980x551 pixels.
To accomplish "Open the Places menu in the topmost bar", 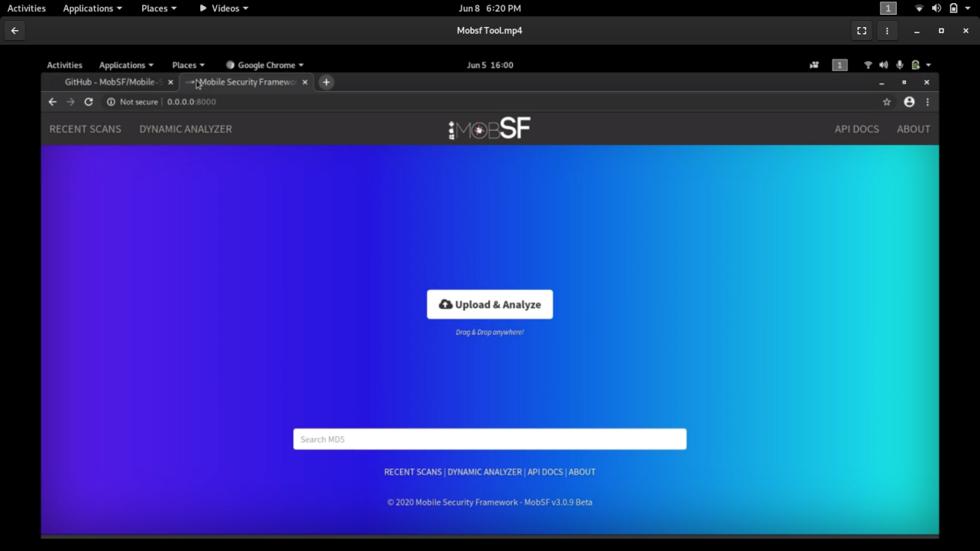I will point(159,8).
